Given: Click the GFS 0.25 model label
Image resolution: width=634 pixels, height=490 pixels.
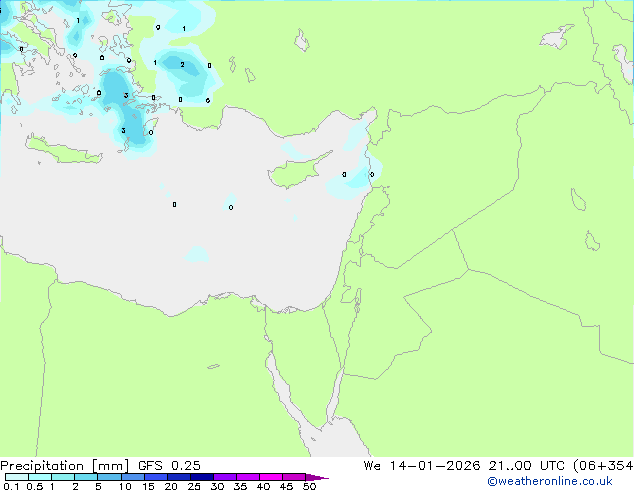Looking at the screenshot, I should (x=169, y=466).
